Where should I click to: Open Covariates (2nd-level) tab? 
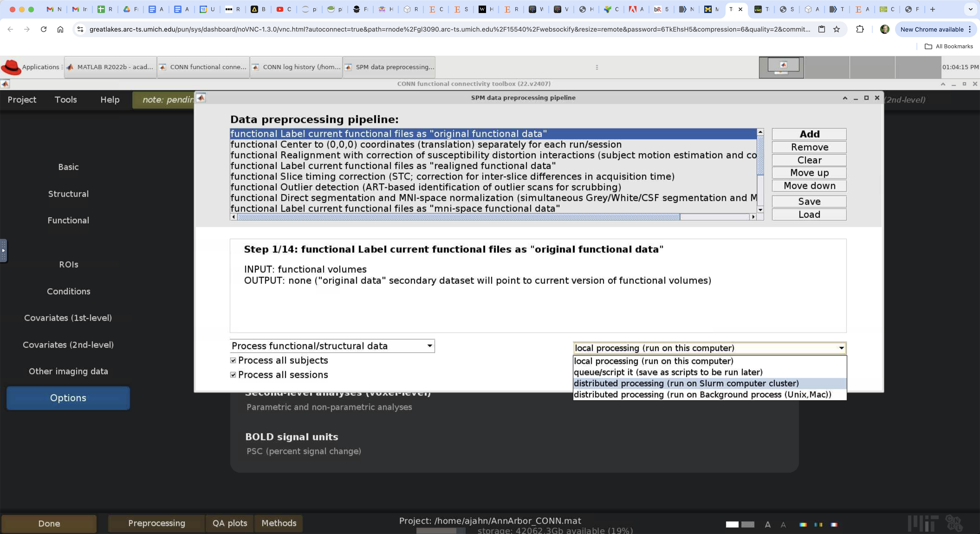pos(68,345)
